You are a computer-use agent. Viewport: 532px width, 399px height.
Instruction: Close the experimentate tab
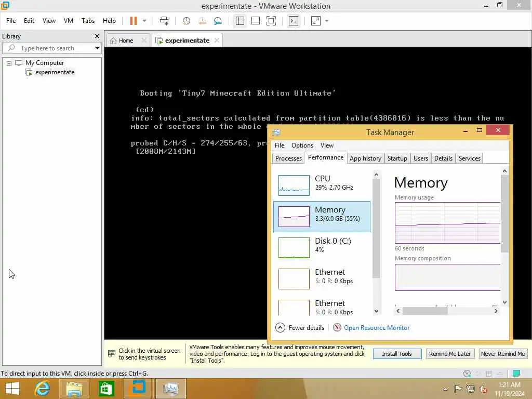[217, 41]
